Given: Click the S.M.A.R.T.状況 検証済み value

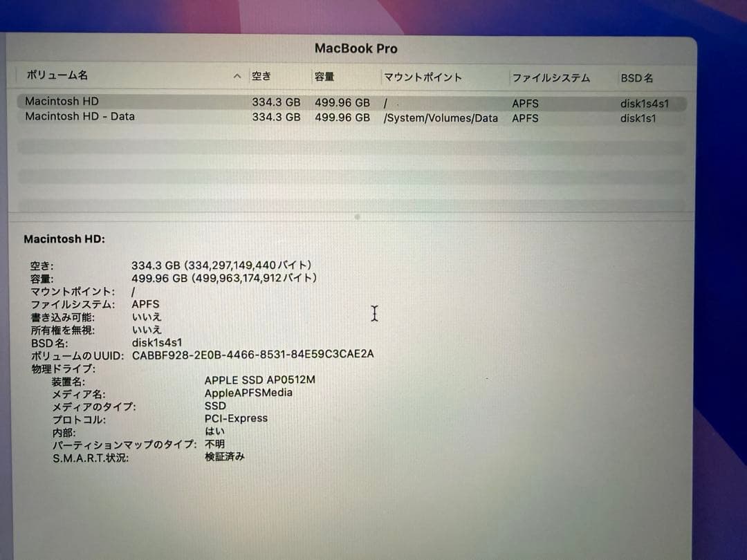Looking at the screenshot, I should point(224,457).
